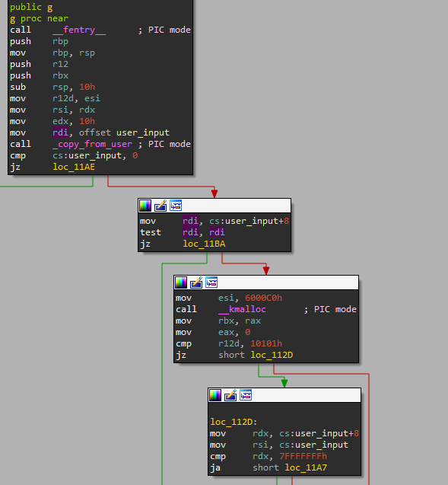Follow the loc_11BA jump target

coord(205,244)
